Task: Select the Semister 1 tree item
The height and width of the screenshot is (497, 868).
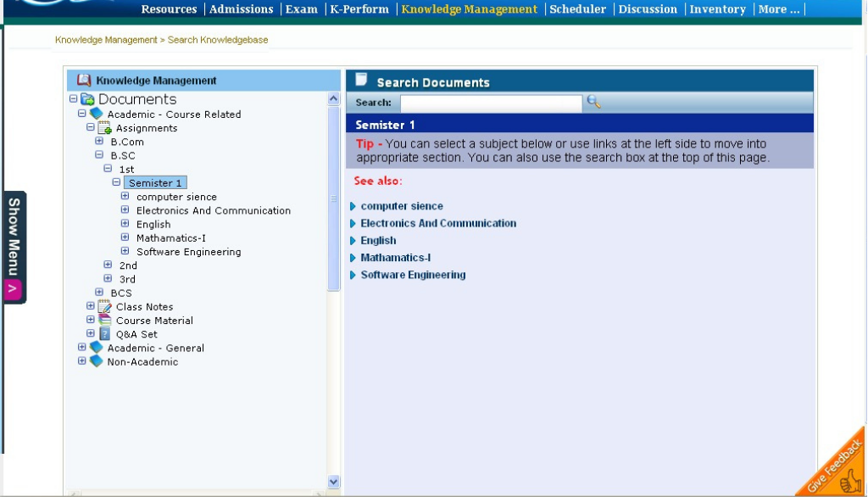Action: tap(155, 183)
